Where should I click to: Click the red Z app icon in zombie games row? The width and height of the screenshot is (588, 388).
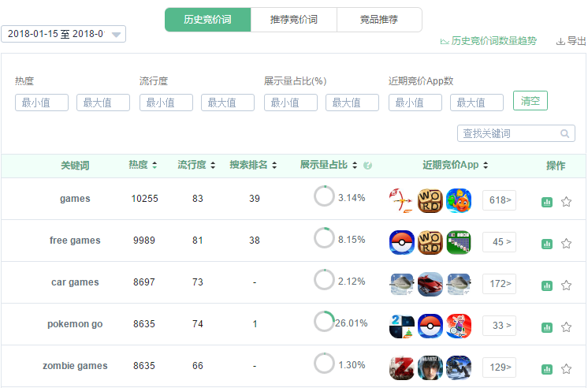coord(402,367)
